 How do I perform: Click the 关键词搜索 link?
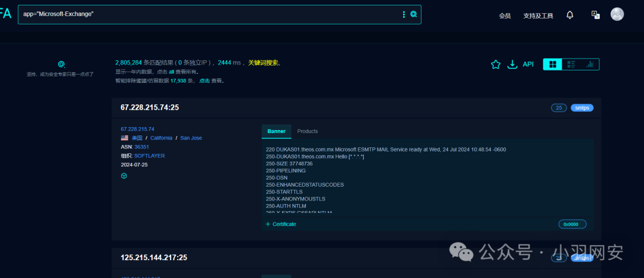tap(264, 63)
